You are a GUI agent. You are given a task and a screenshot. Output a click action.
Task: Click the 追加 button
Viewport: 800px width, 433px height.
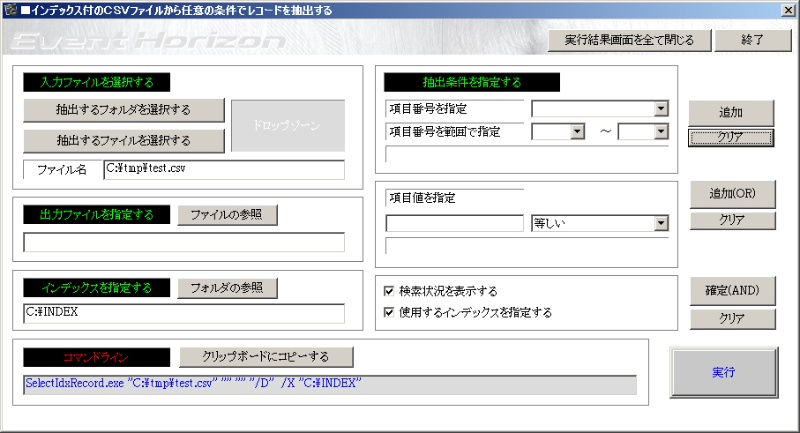tap(731, 112)
